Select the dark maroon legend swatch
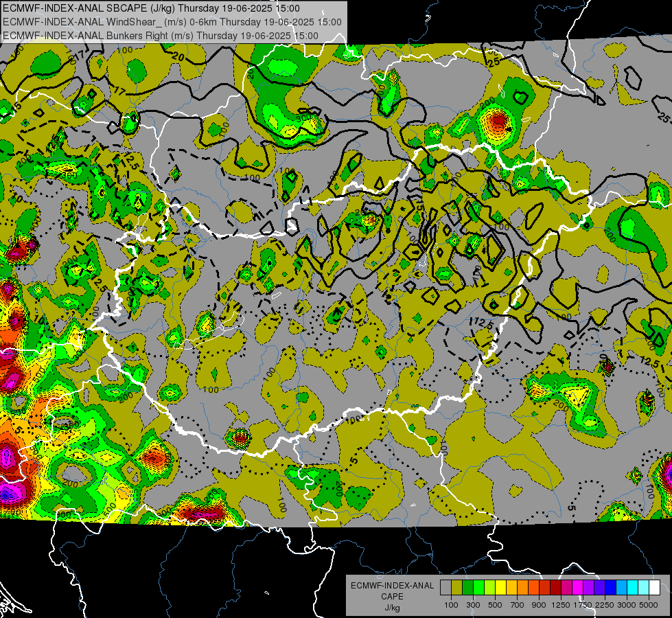This screenshot has width=672, height=618. [555, 588]
